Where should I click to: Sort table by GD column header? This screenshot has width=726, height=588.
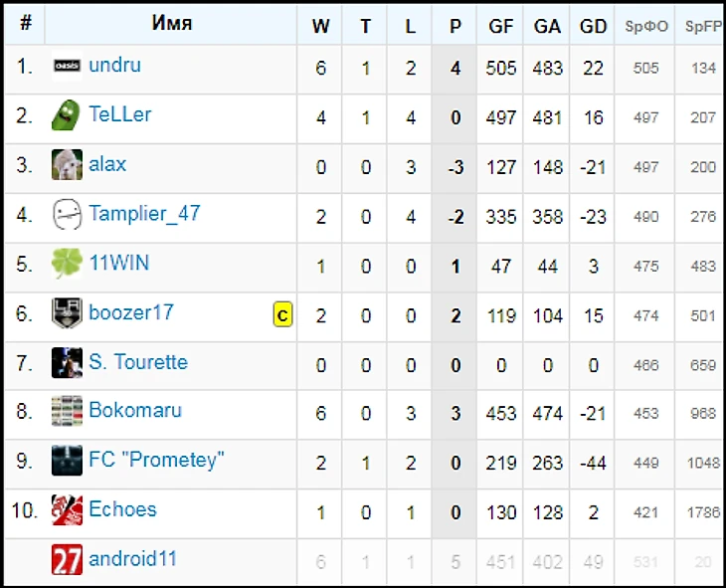(593, 27)
